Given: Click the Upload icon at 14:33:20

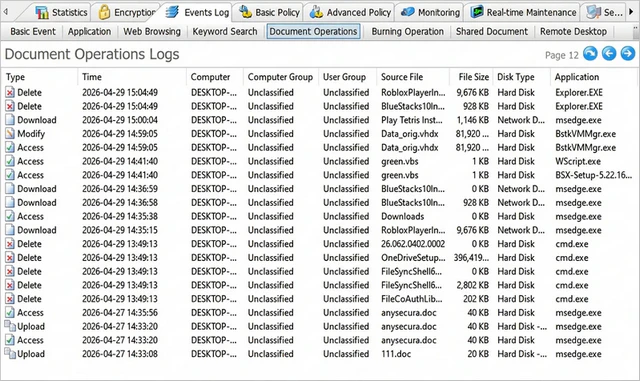Looking at the screenshot, I should point(10,326).
